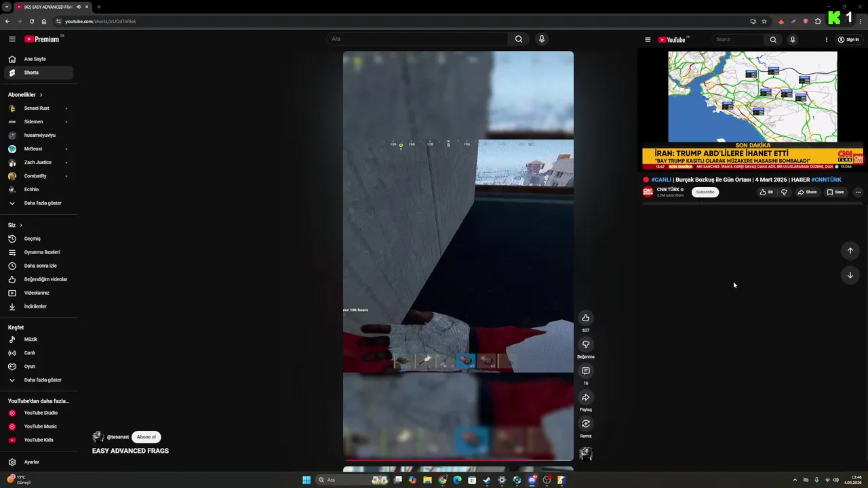Open Zach Justice channel in subscriptions
Image resolution: width=868 pixels, height=488 pixels.
39,163
